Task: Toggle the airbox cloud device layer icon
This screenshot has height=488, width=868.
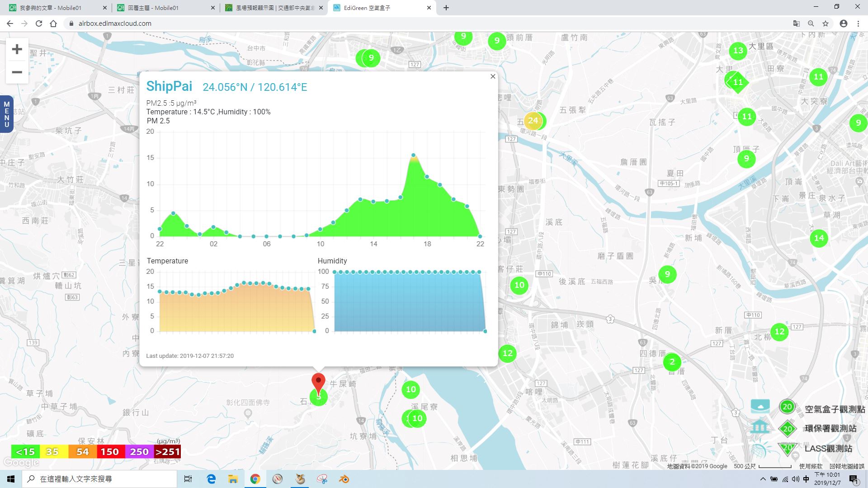Action: tap(760, 407)
